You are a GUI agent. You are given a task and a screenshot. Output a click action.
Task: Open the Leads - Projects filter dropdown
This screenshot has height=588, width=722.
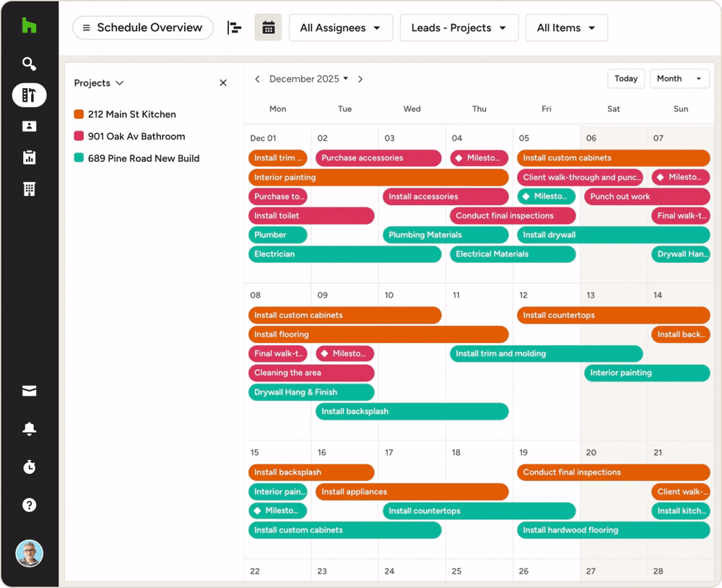coord(458,28)
